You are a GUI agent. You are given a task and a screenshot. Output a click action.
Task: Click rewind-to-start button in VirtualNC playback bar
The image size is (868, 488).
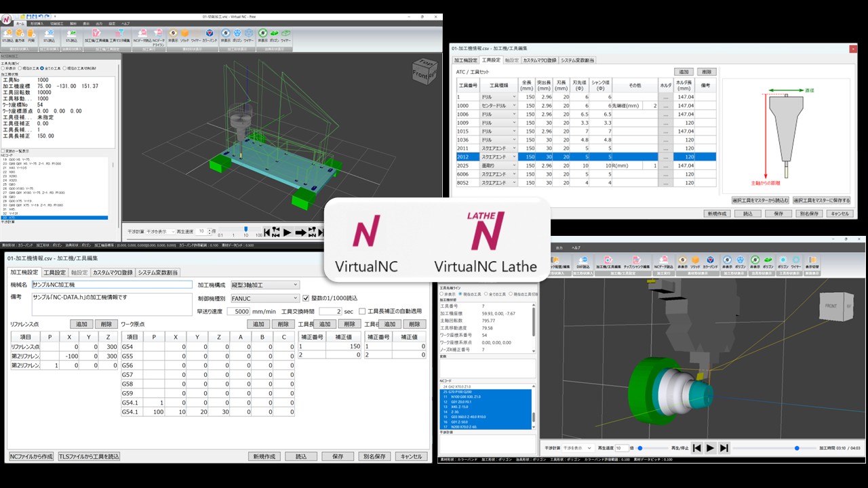[267, 232]
